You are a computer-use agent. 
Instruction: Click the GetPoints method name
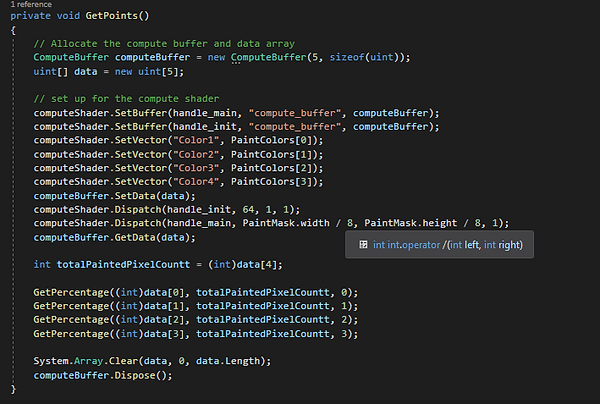coord(111,16)
